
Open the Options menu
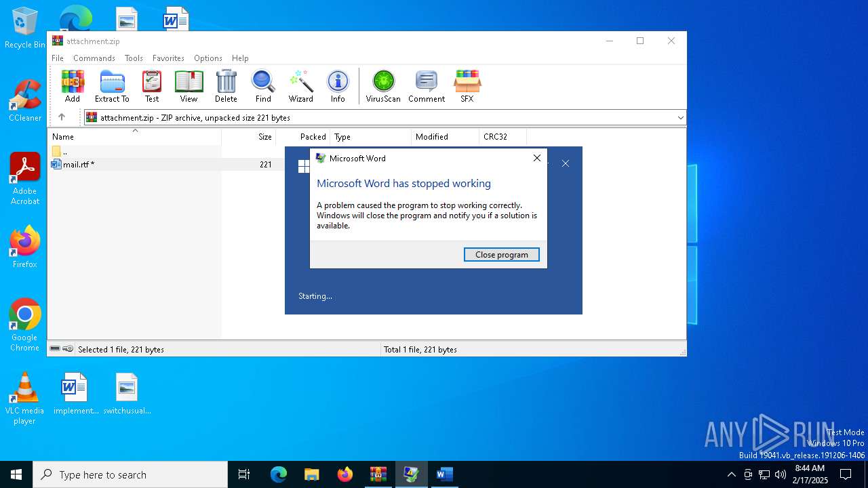click(x=208, y=58)
